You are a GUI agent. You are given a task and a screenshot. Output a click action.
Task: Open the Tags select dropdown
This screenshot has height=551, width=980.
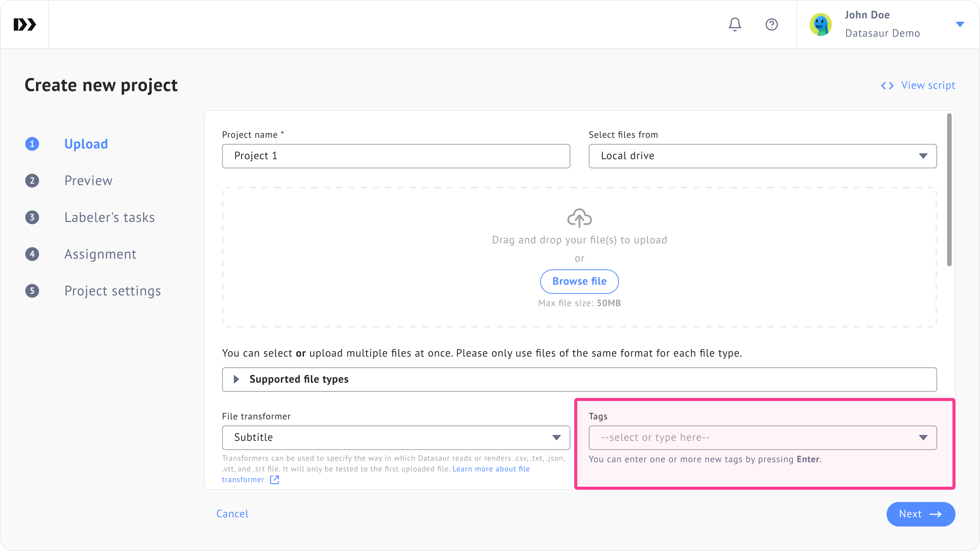762,437
